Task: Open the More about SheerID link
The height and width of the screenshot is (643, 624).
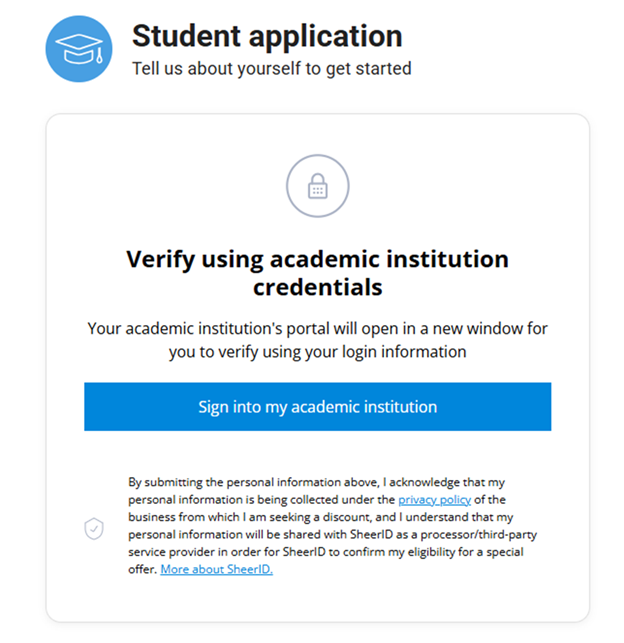Action: point(216,569)
